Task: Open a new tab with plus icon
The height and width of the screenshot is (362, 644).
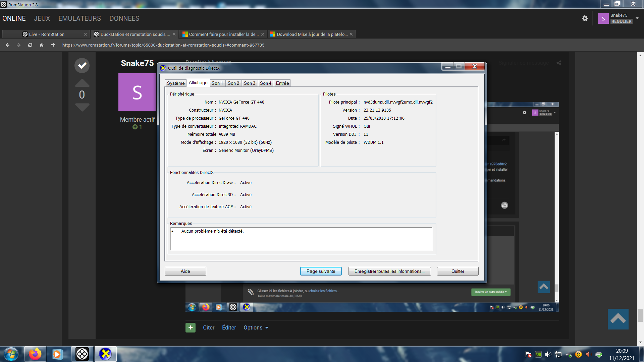Action: tap(53, 45)
